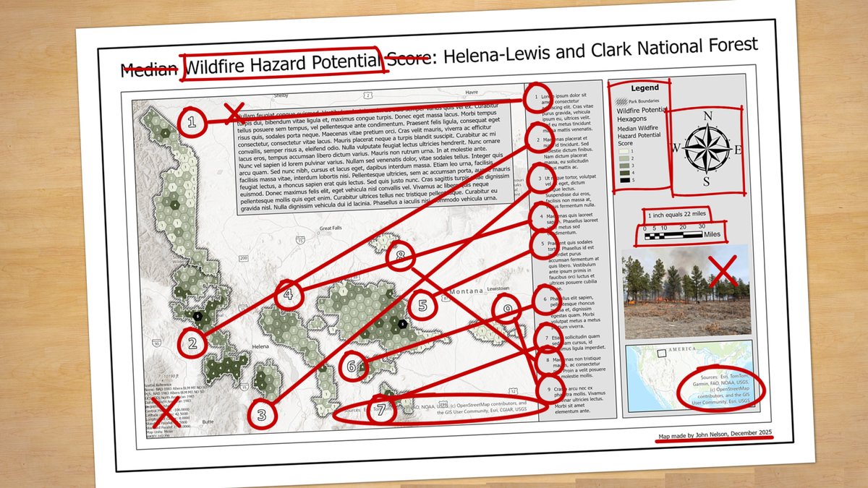Image resolution: width=868 pixels, height=488 pixels.
Task: Click the compass rose north arrow graphic
Action: (706, 148)
